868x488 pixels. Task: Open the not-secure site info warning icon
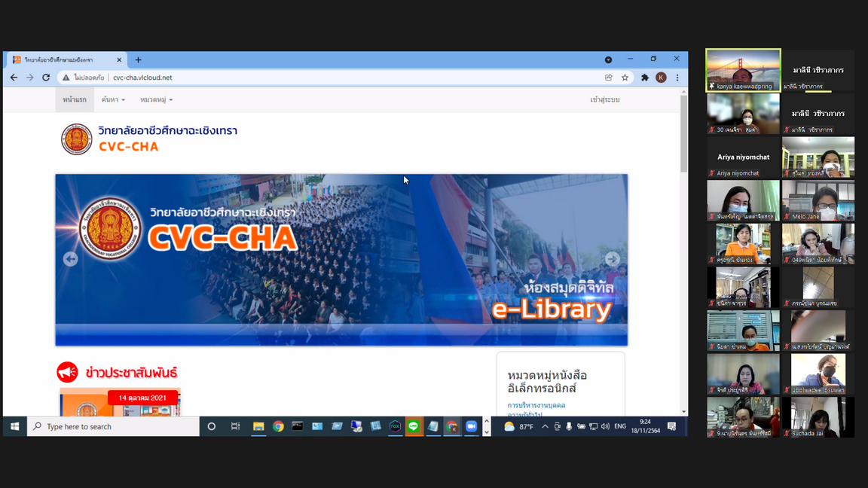point(66,78)
